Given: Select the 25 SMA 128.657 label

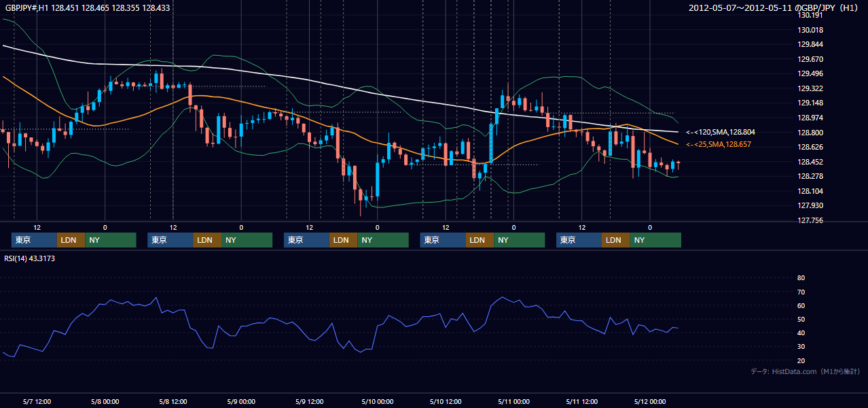Looking at the screenshot, I should tap(719, 145).
